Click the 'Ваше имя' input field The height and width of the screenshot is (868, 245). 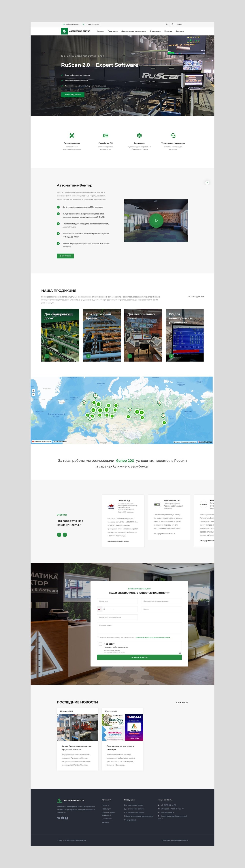[x=117, y=601]
